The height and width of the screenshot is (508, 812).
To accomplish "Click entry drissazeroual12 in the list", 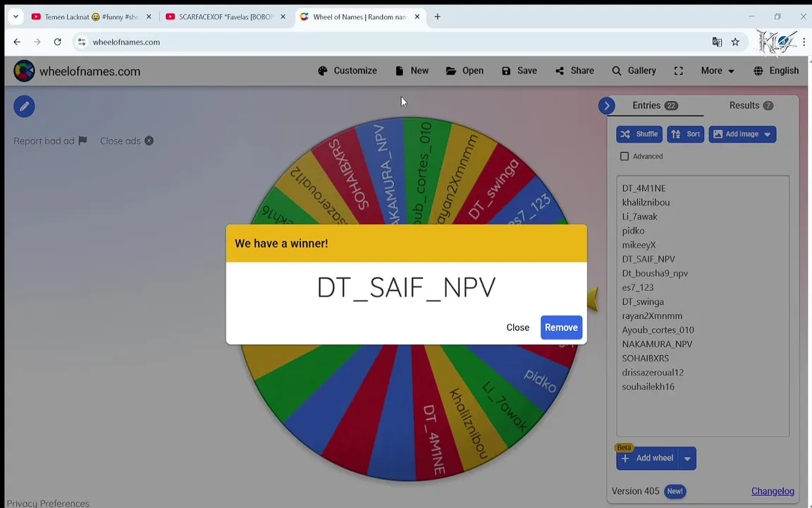I will [x=653, y=373].
